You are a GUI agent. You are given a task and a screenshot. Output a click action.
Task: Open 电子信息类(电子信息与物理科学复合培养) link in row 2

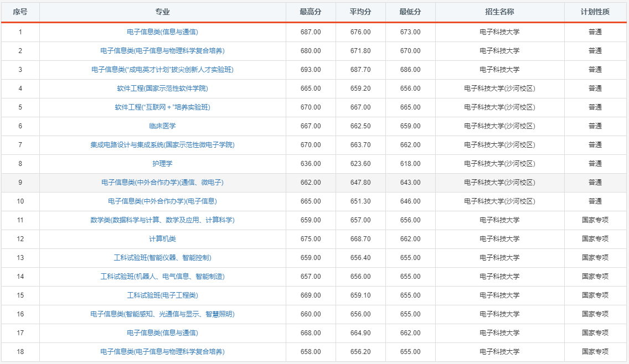tap(162, 51)
